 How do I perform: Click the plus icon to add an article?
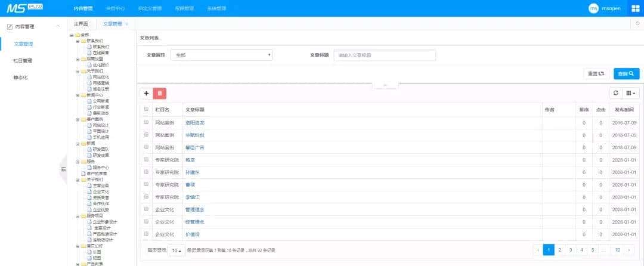(x=146, y=93)
